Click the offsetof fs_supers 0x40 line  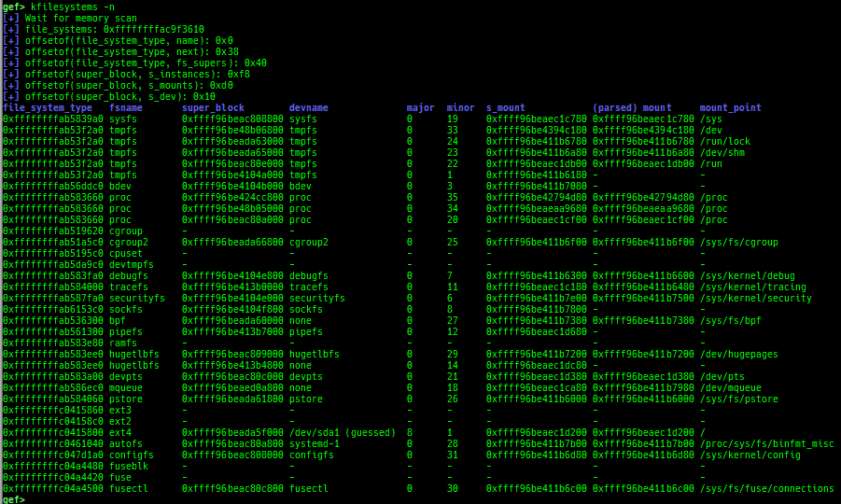pyautogui.click(x=134, y=63)
